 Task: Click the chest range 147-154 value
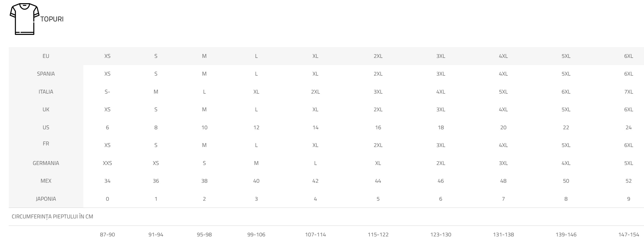(628, 235)
